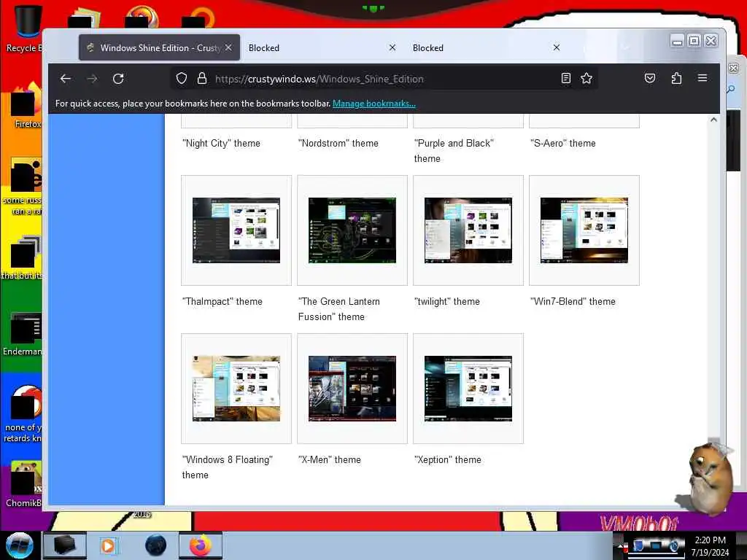Open Firefox application hamburger menu

click(703, 78)
